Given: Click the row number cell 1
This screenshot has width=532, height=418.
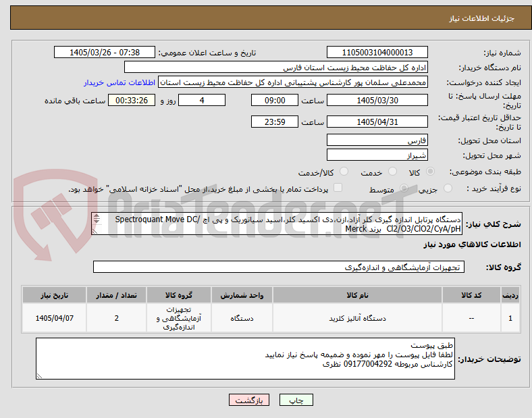Looking at the screenshot, I should (510, 318).
